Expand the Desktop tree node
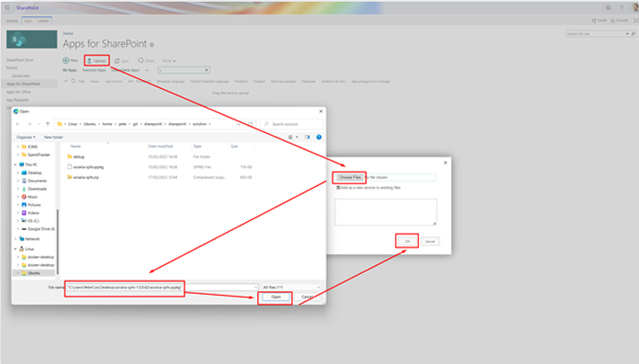 (x=18, y=173)
